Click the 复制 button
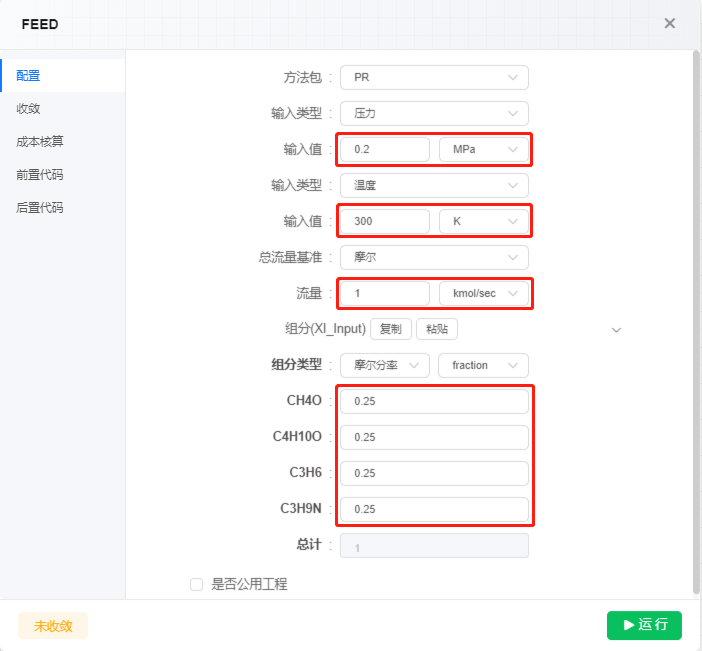Image resolution: width=702 pixels, height=651 pixels. pyautogui.click(x=391, y=329)
